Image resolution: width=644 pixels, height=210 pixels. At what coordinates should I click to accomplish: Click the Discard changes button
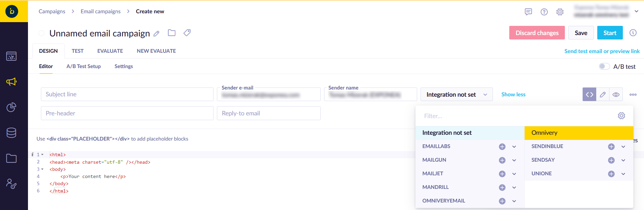click(537, 33)
